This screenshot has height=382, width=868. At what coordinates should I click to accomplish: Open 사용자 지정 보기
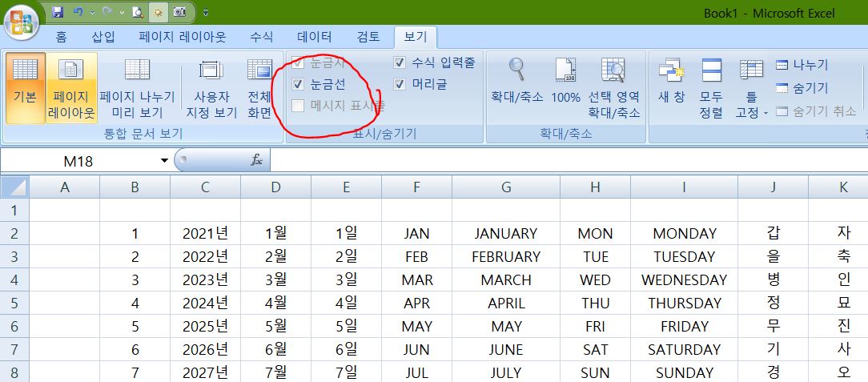(211, 88)
